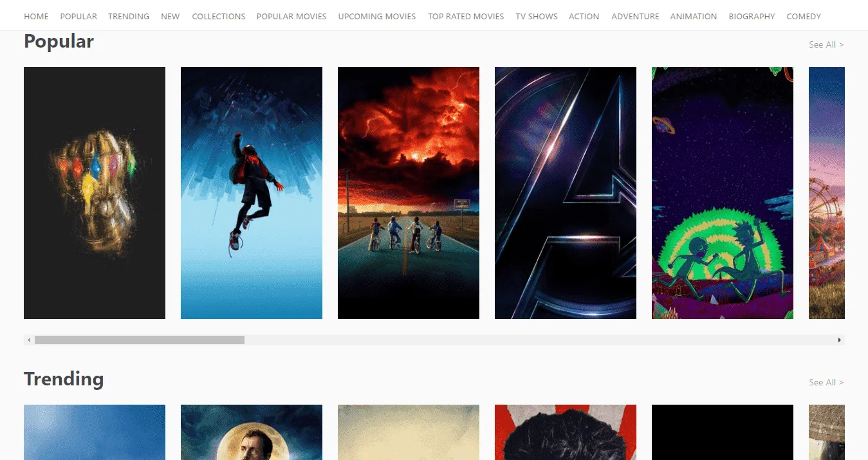Go to the POPULAR nav item
868x460 pixels.
coord(78,16)
